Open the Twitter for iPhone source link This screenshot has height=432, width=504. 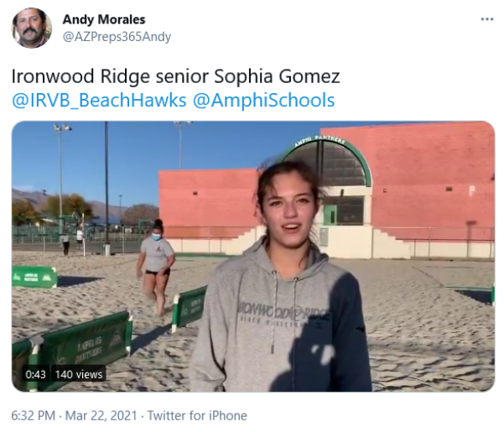197,415
